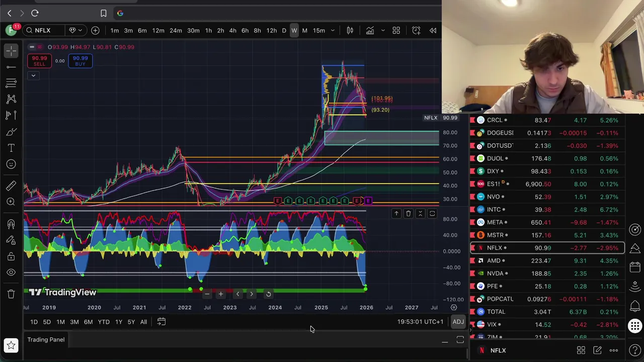Switch chart to 1m interval
This screenshot has width=644, height=362.
tap(115, 31)
